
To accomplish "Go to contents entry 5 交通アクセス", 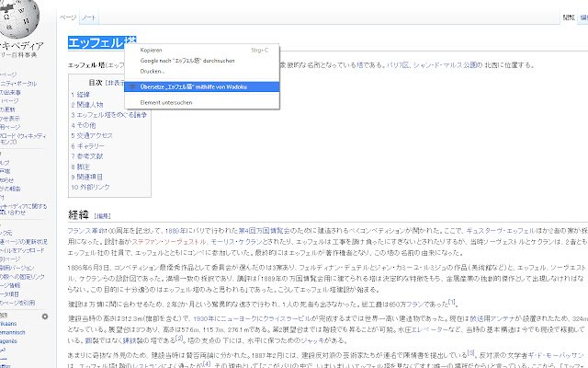I will [x=92, y=135].
